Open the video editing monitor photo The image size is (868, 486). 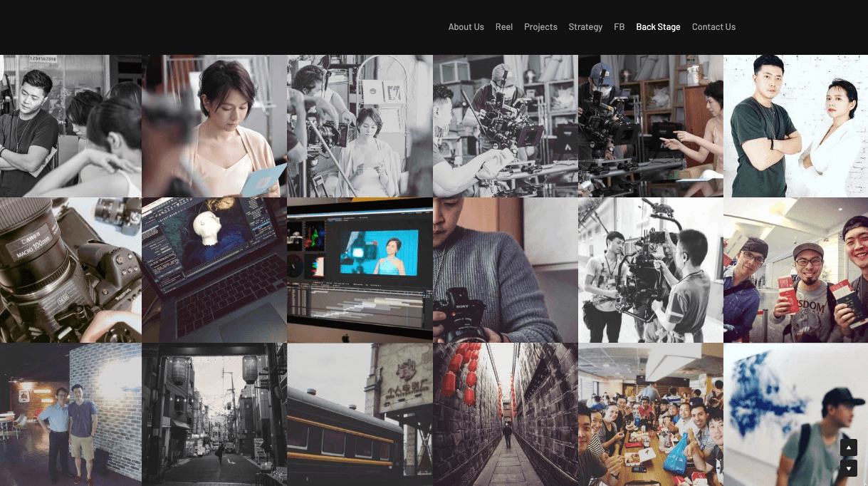[x=360, y=270]
